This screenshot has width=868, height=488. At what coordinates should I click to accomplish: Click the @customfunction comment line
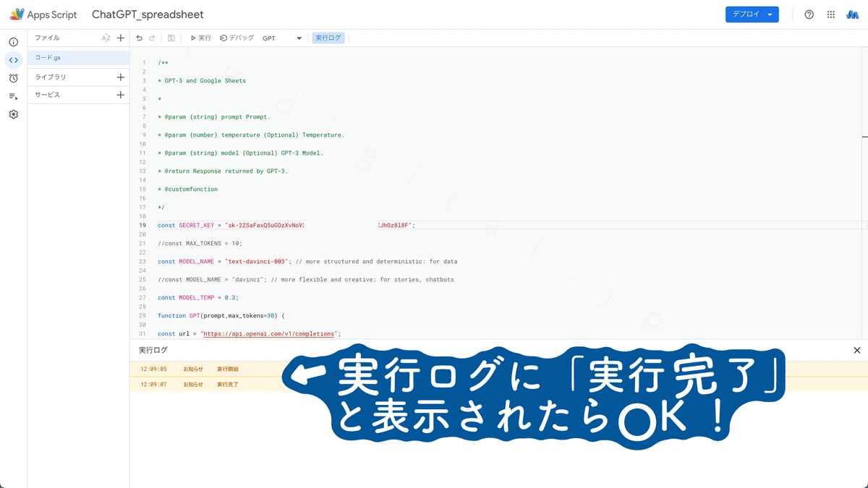tap(187, 189)
